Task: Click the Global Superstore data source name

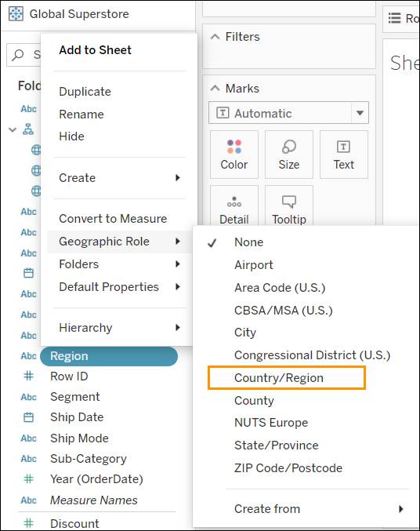Action: (x=79, y=14)
